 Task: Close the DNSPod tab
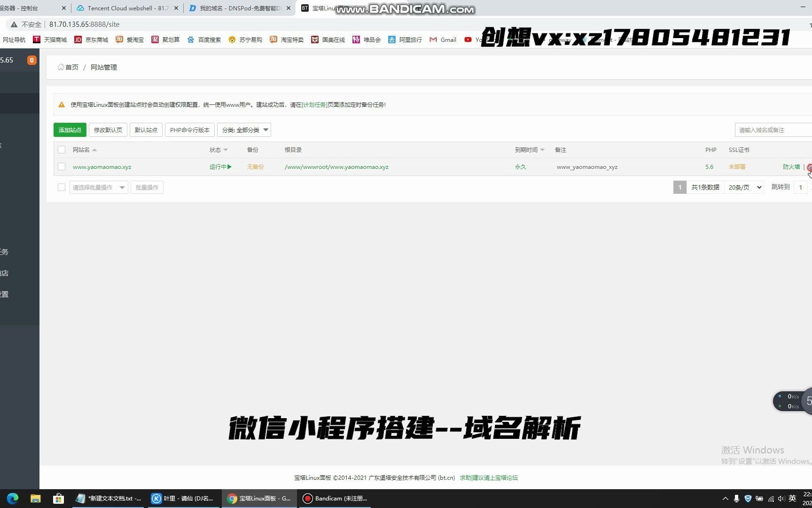(x=289, y=8)
